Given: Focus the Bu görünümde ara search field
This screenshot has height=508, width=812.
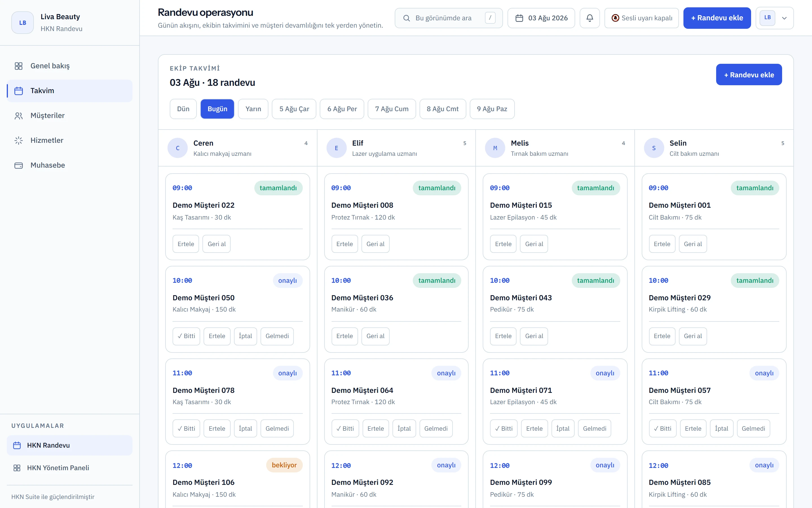Looking at the screenshot, I should [x=449, y=18].
